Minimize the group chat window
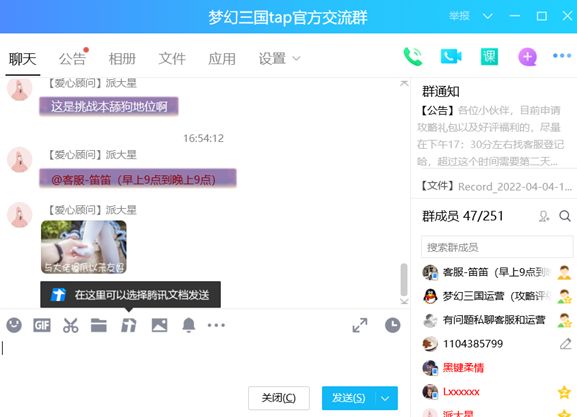This screenshot has width=577, height=417. click(x=514, y=16)
